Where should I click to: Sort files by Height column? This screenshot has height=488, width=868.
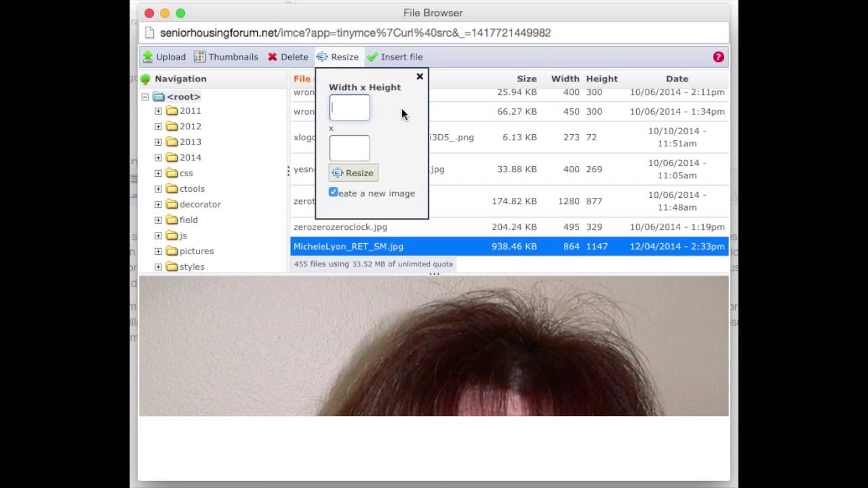tap(602, 79)
